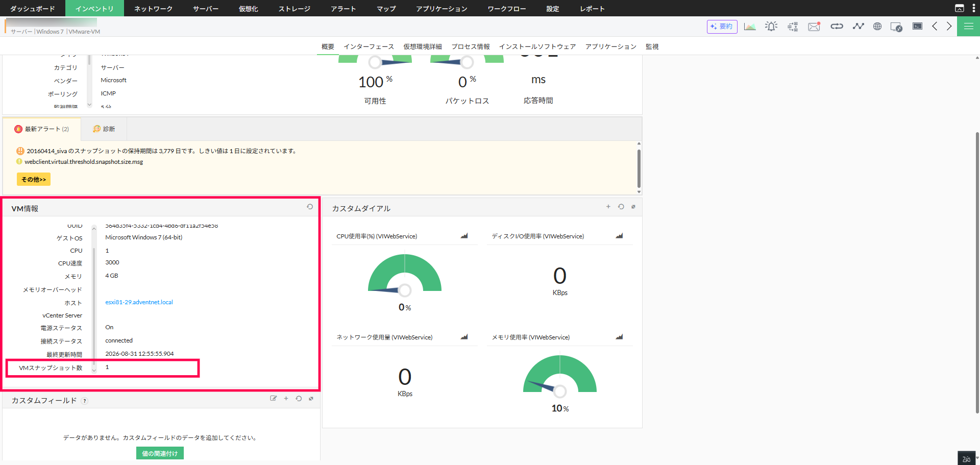980x465 pixels.
Task: Open 設定 in top menu
Action: (552, 9)
